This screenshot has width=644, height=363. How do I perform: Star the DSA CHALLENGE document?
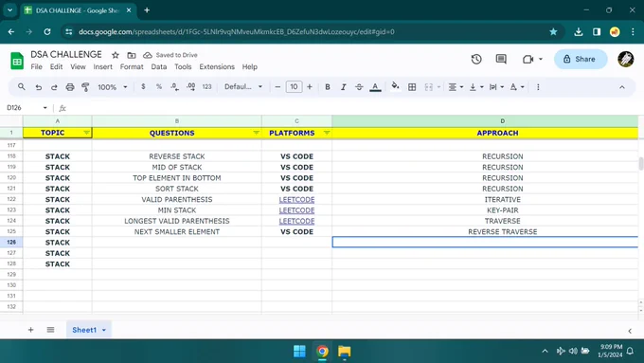[x=116, y=55]
